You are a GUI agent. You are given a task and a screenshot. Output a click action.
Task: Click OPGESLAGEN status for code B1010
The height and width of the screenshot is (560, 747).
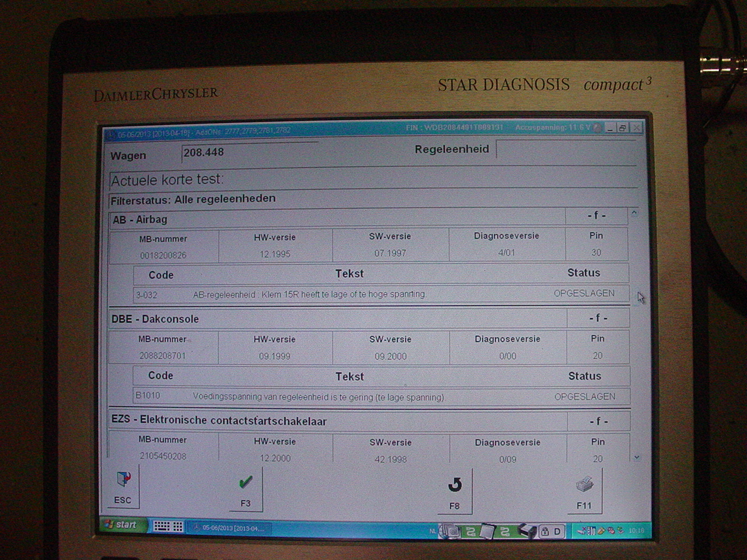(585, 397)
